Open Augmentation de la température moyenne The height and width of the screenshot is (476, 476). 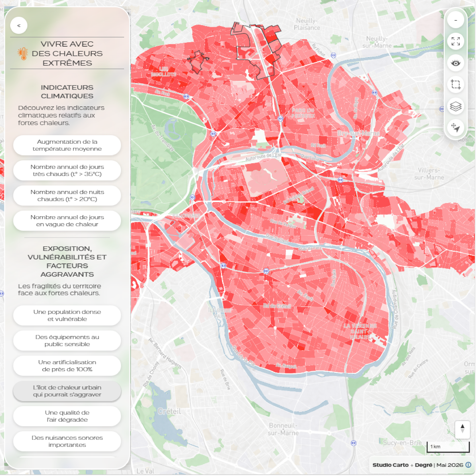[x=67, y=145]
